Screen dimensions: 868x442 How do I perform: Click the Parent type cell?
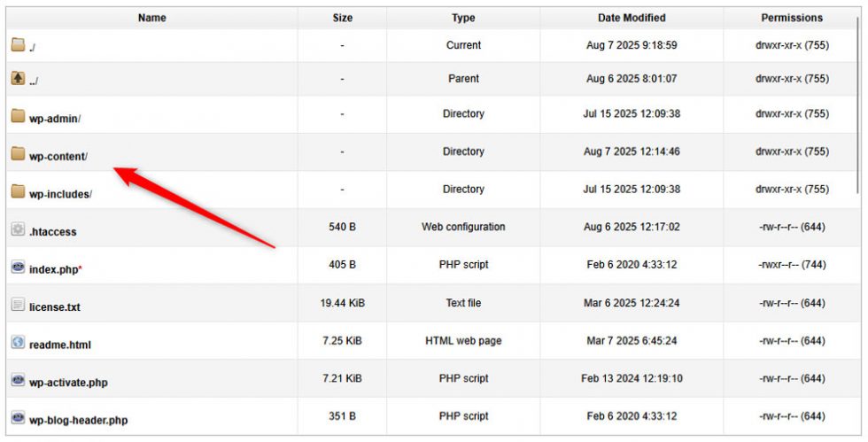pos(463,78)
